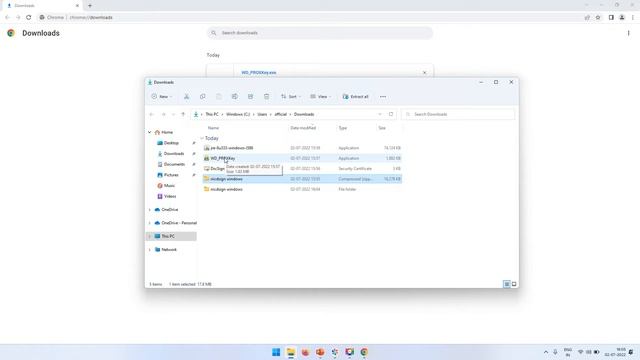Click This PC in the address breadcrumb
640x360 pixels.
212,114
